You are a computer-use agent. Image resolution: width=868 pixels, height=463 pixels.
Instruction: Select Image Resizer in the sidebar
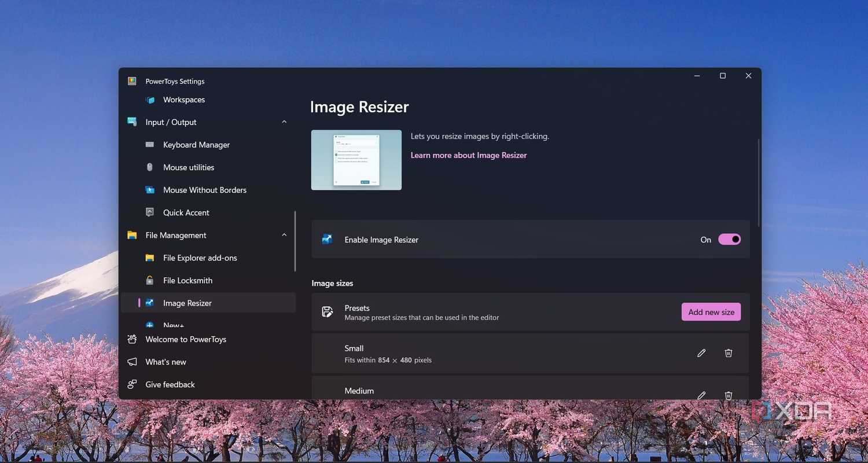coord(208,303)
